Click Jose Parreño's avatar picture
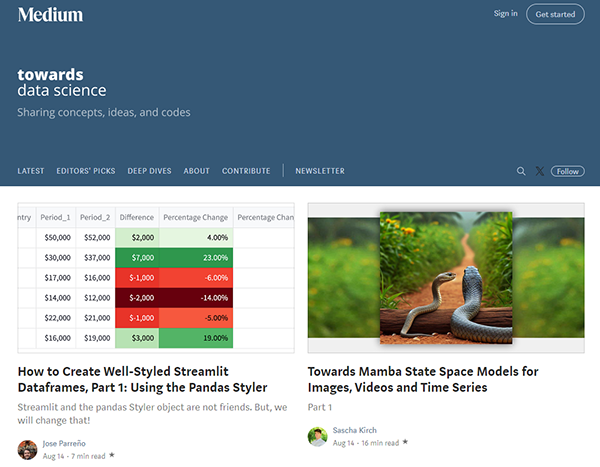Image resolution: width=600 pixels, height=467 pixels. (x=27, y=450)
